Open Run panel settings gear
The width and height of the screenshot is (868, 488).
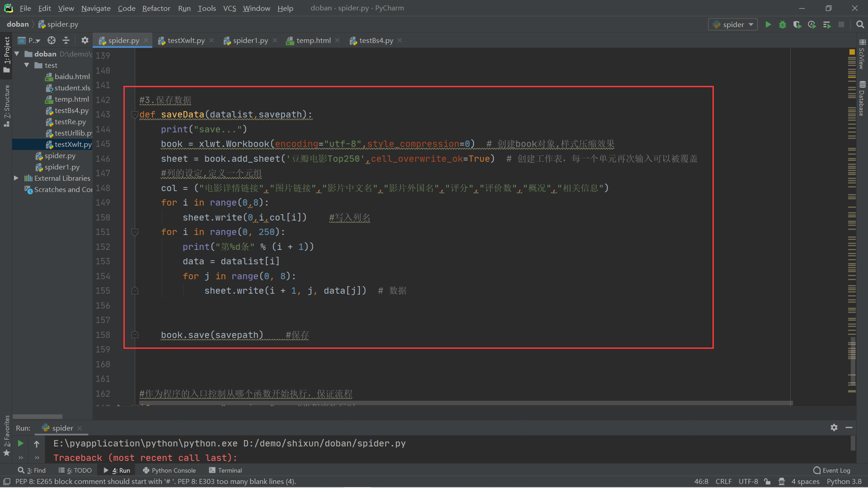[834, 427]
